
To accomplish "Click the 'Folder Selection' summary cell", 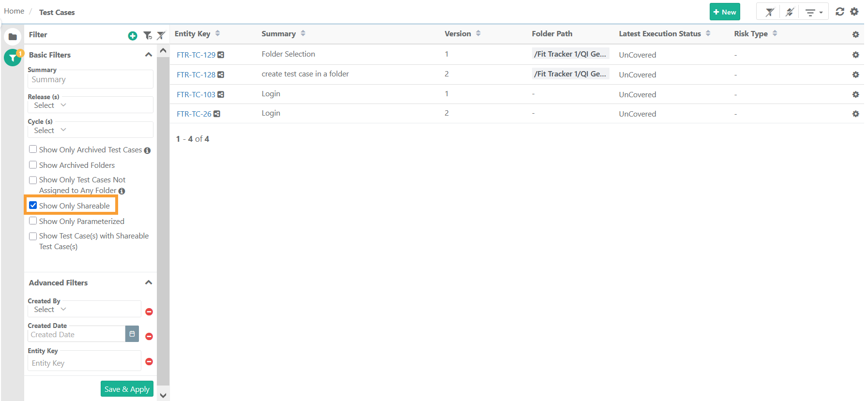I will (x=288, y=54).
